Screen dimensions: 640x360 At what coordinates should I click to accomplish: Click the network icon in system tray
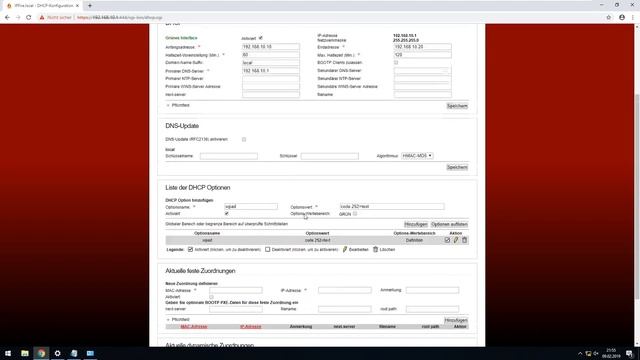coord(588,353)
